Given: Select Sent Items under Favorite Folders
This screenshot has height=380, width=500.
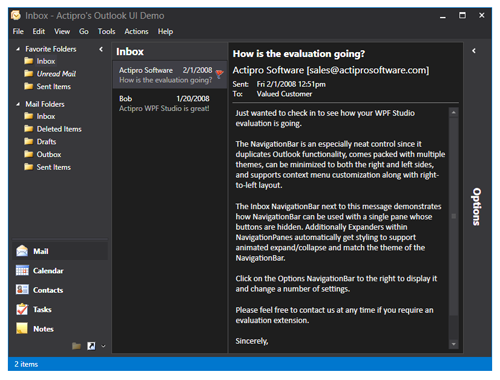Looking at the screenshot, I should click(x=54, y=86).
